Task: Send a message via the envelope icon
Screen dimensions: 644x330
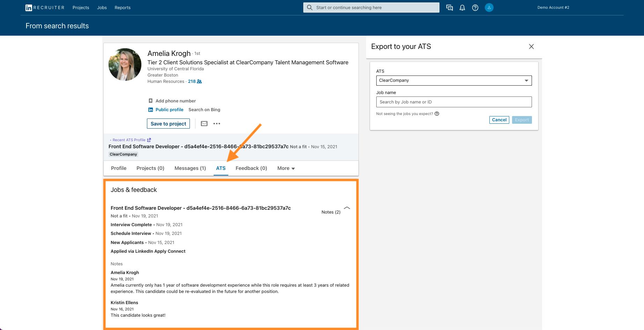Action: pos(204,123)
